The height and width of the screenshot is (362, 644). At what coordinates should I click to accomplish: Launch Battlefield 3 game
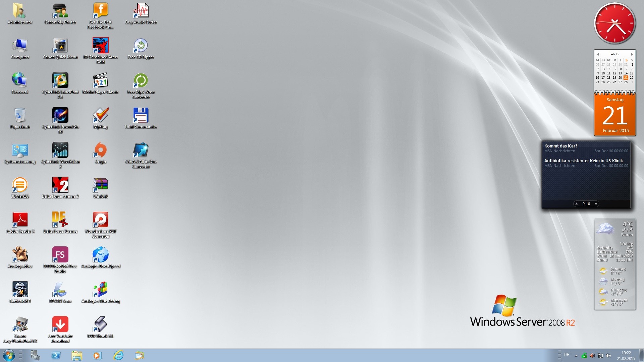[x=19, y=290]
